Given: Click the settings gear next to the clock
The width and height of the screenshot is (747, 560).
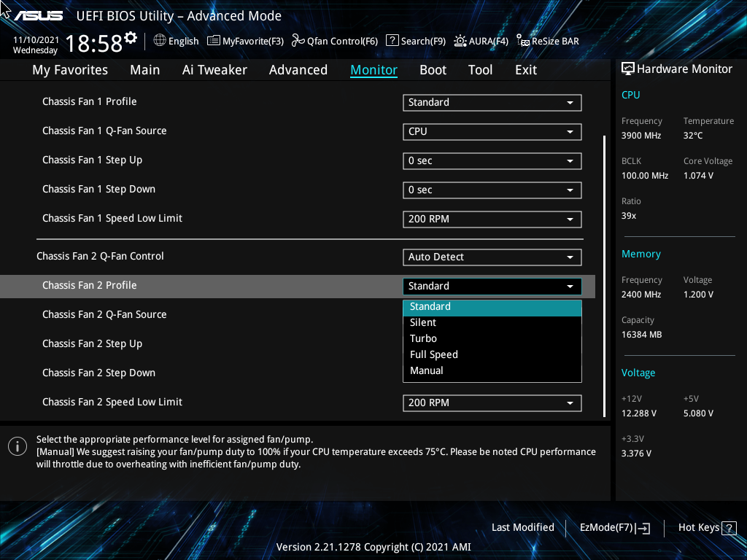Looking at the screenshot, I should click(130, 38).
